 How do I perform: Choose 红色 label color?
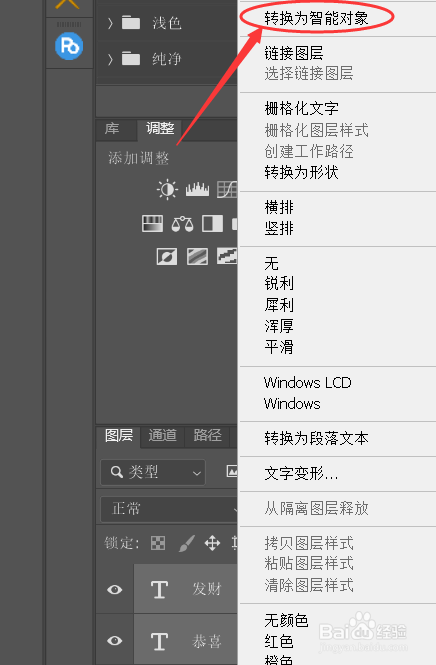(279, 641)
